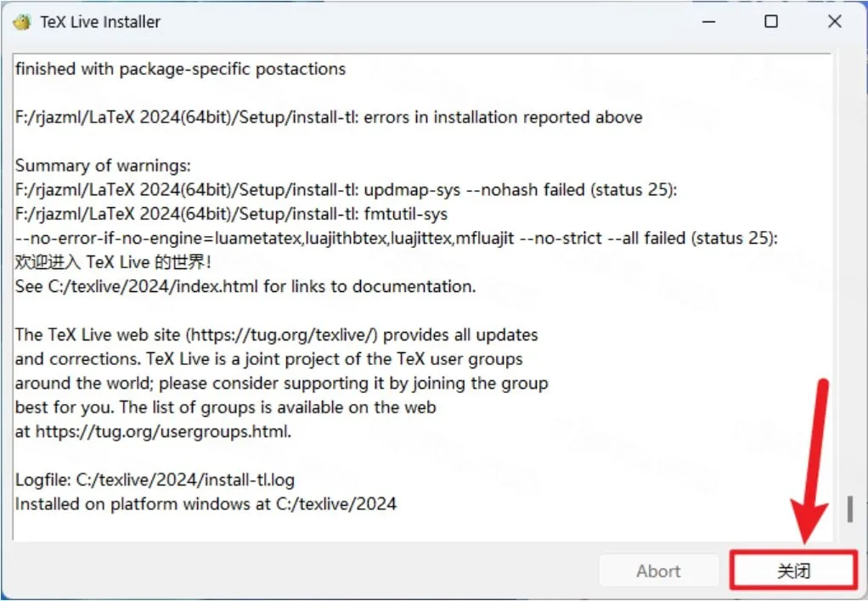Close the window with the X icon

[835, 21]
